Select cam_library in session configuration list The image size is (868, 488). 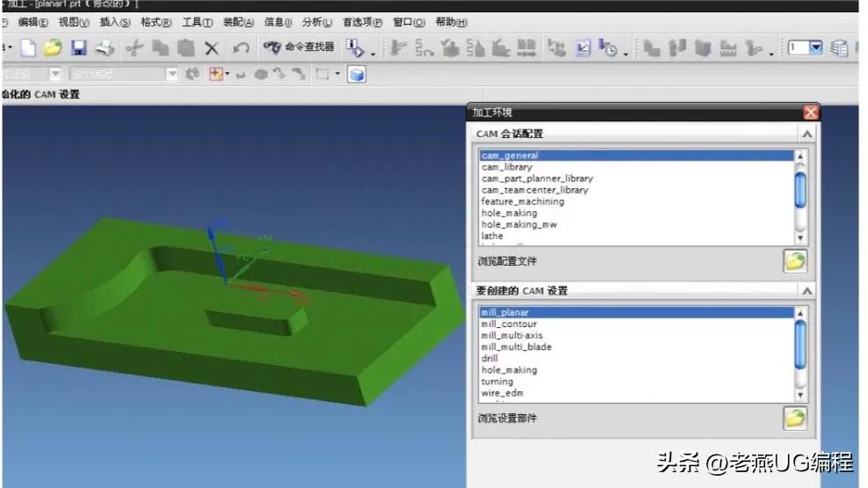pos(507,167)
